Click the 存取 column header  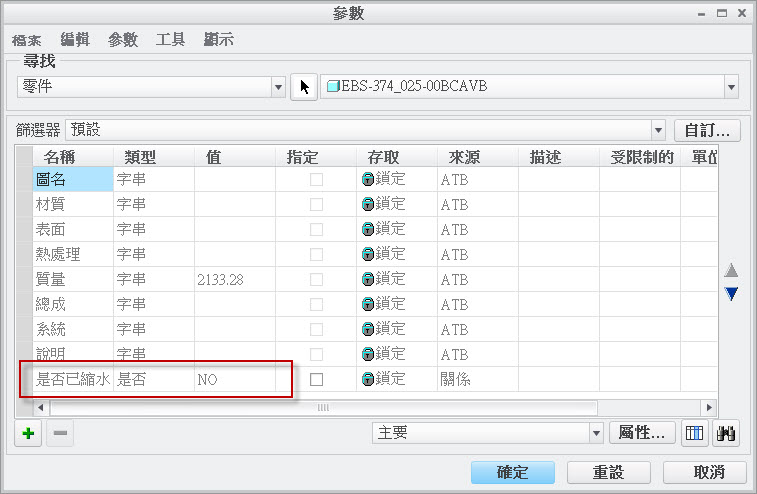(x=397, y=157)
